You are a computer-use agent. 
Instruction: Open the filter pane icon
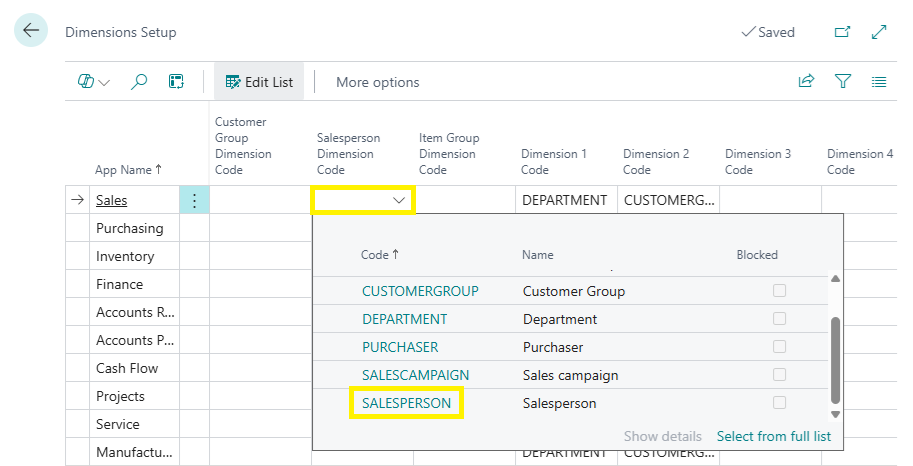point(843,82)
